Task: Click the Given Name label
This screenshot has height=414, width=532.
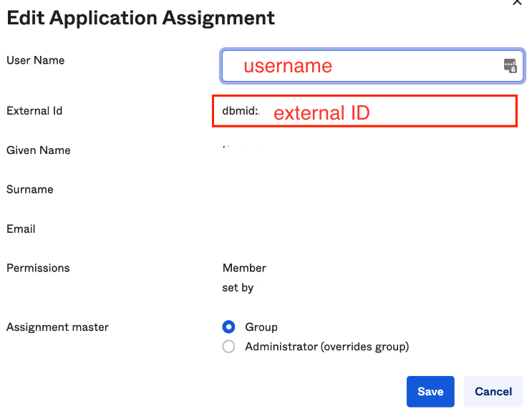Action: coord(39,150)
